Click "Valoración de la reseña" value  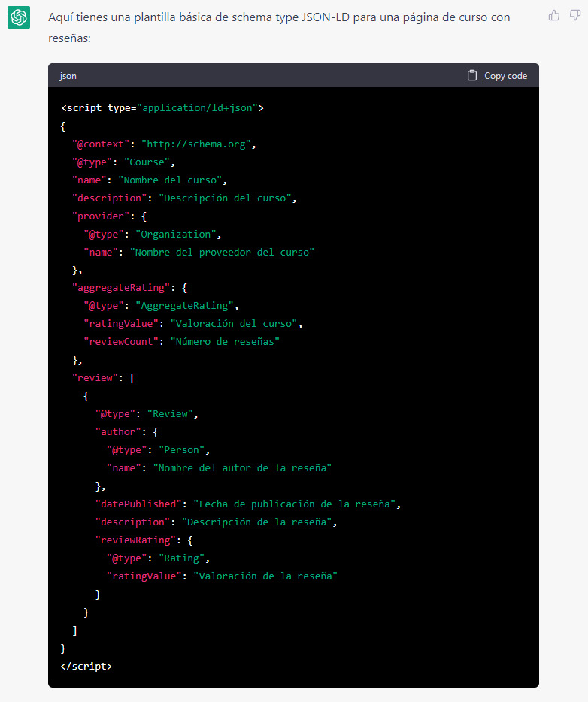pos(265,576)
